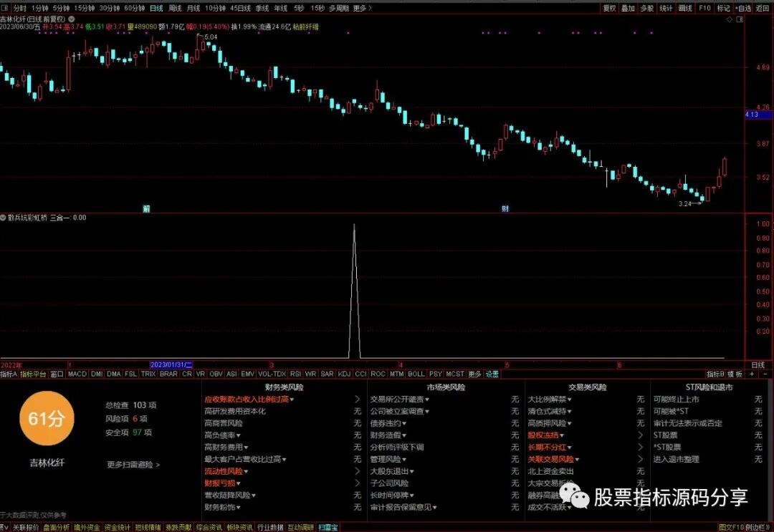Click the 2023/01/31 date marker on time axis
774x532 pixels.
tap(171, 365)
